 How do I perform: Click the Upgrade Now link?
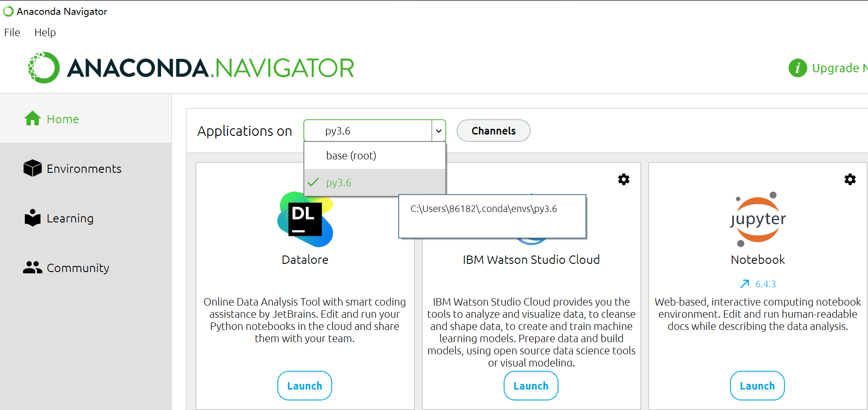tap(840, 68)
